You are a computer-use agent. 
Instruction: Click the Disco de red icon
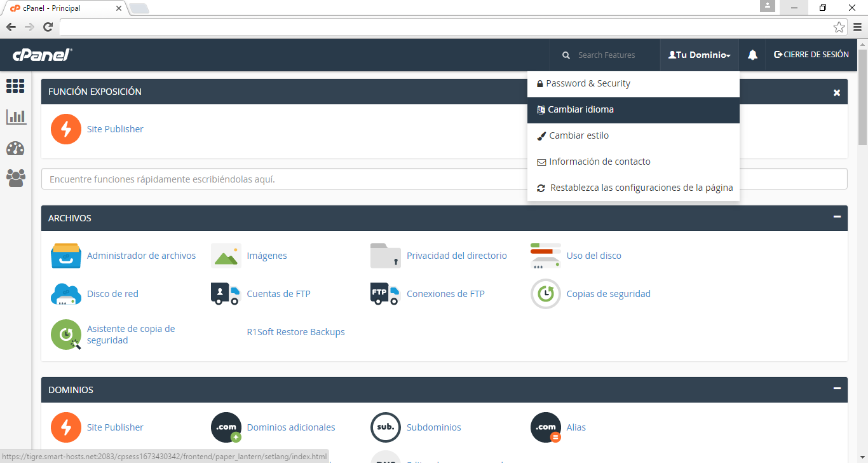tap(65, 294)
